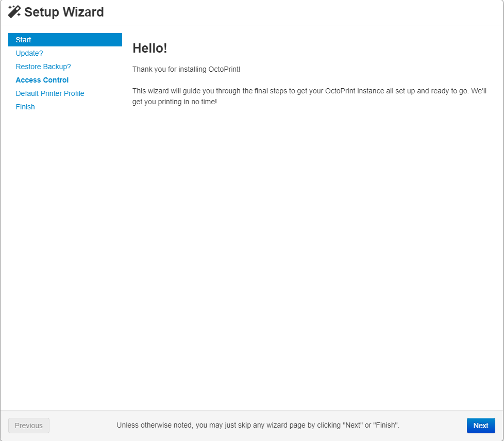Open the Access Control configuration step

(x=42, y=79)
